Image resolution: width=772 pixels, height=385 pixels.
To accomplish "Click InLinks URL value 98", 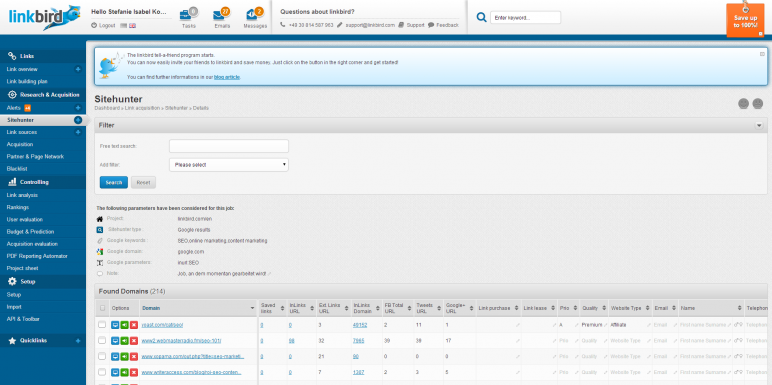I will tap(292, 341).
